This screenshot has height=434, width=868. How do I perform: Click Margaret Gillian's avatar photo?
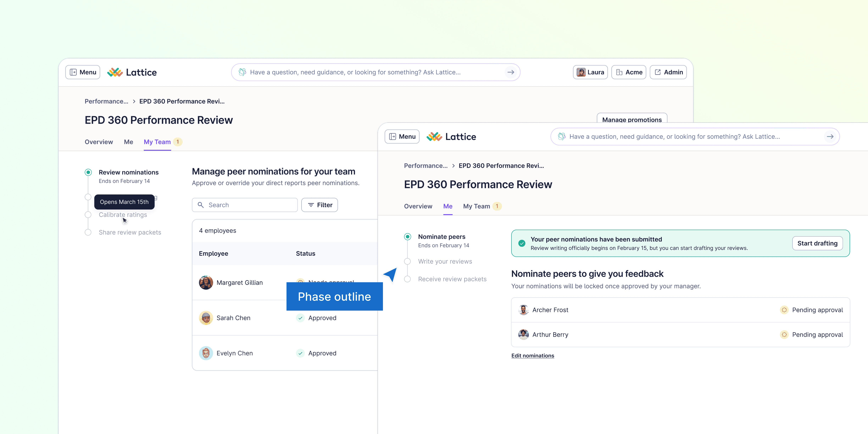click(x=206, y=282)
